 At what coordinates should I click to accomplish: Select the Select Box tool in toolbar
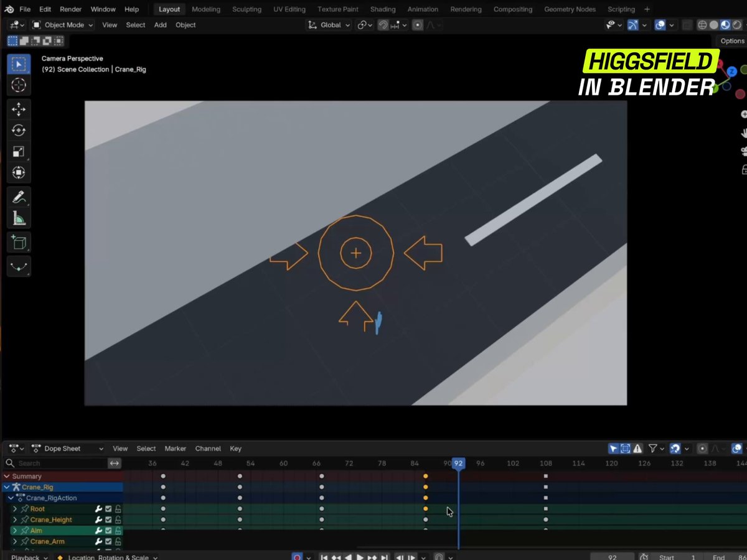tap(19, 64)
